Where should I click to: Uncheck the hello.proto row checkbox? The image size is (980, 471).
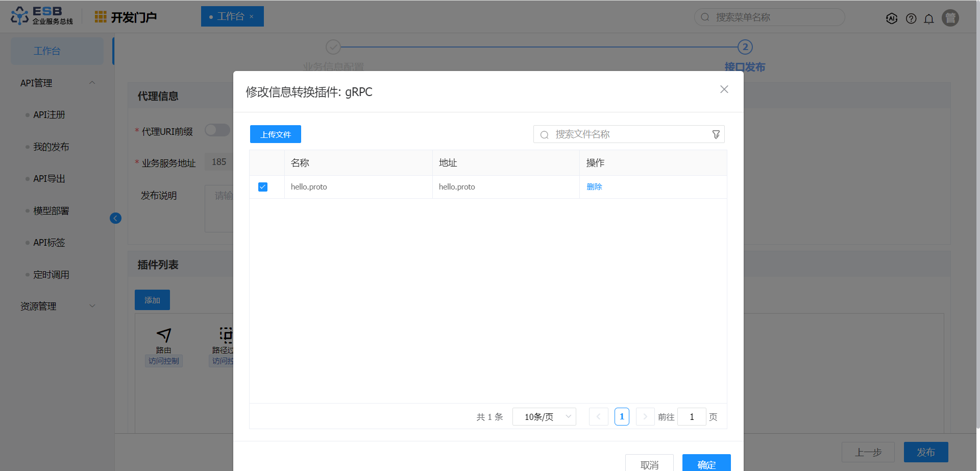[x=263, y=187]
